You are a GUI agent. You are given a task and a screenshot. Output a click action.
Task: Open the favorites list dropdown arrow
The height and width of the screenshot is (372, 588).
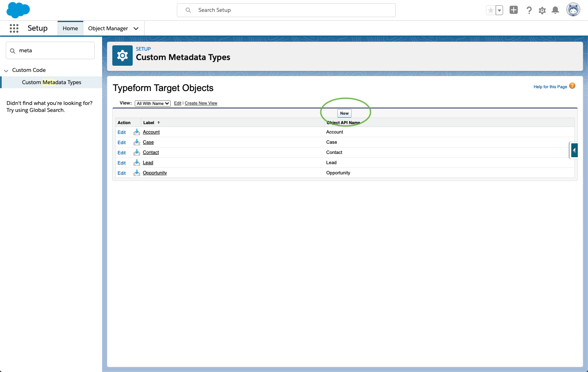[499, 10]
